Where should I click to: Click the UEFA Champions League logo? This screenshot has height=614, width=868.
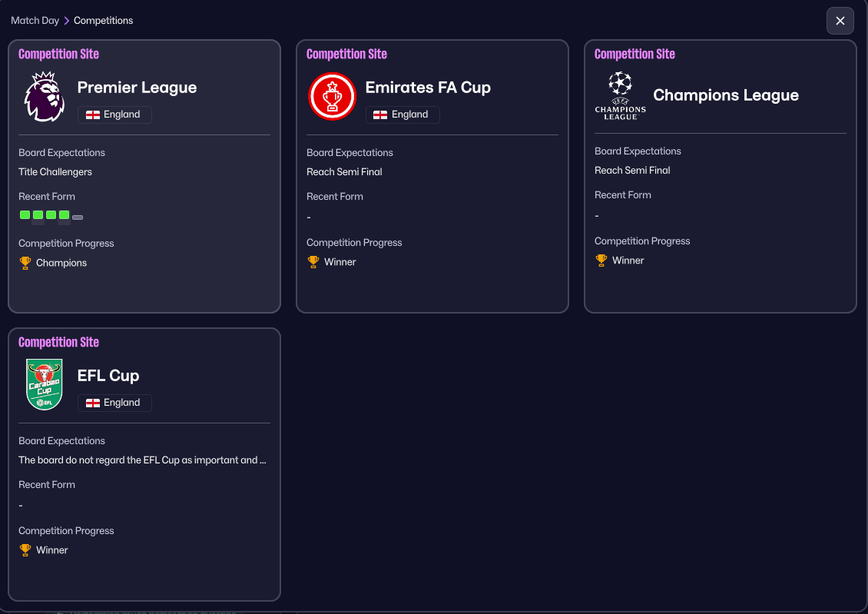620,95
